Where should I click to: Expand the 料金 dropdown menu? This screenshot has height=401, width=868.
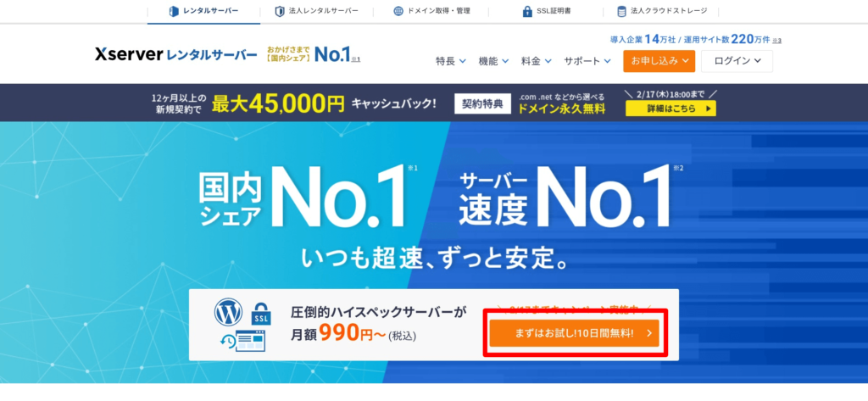tap(536, 61)
